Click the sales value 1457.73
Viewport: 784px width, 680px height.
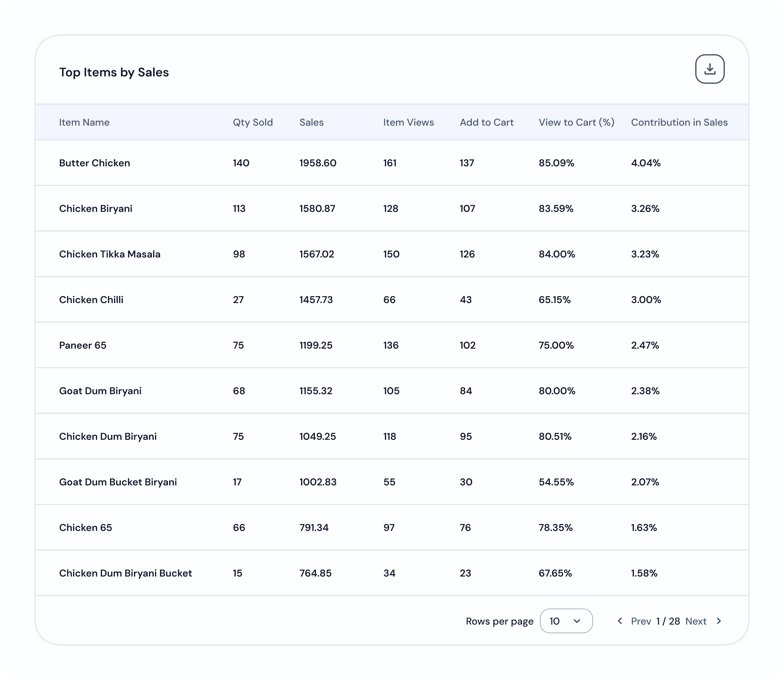316,299
